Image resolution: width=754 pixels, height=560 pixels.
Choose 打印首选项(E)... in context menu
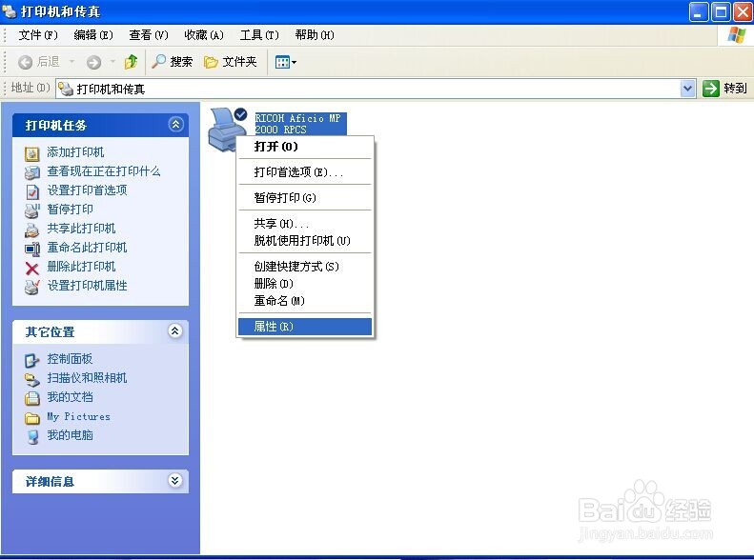[305, 172]
